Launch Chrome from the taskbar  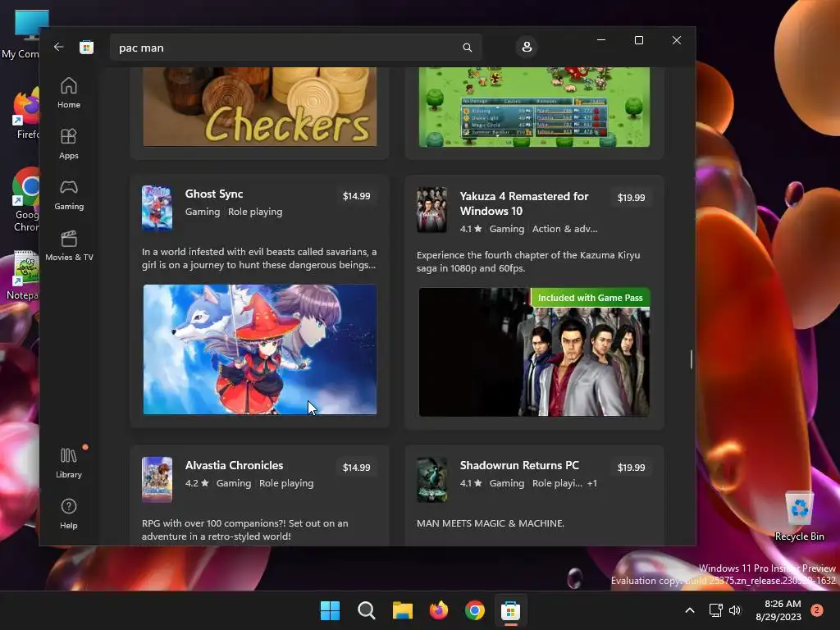tap(475, 610)
